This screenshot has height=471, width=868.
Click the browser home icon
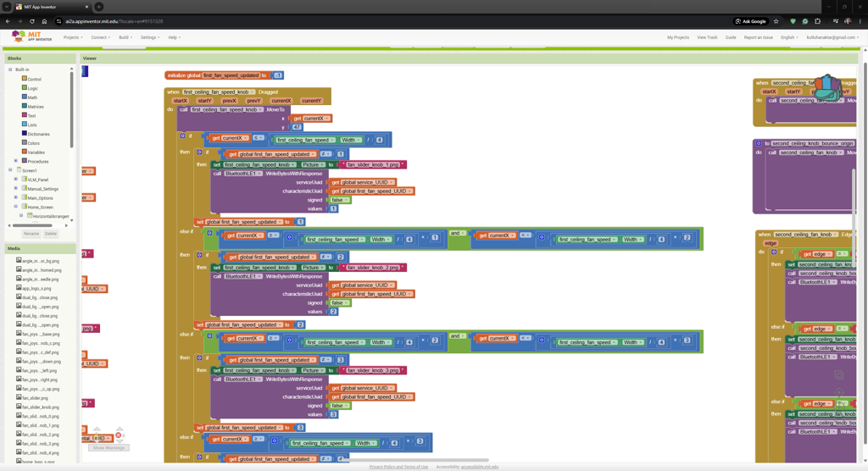click(x=44, y=21)
